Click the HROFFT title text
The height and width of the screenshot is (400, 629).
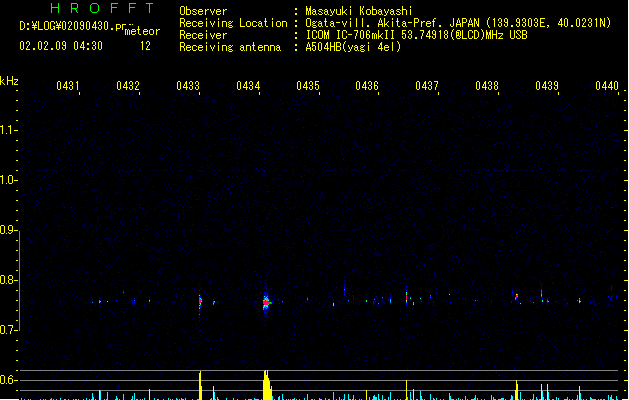[102, 8]
